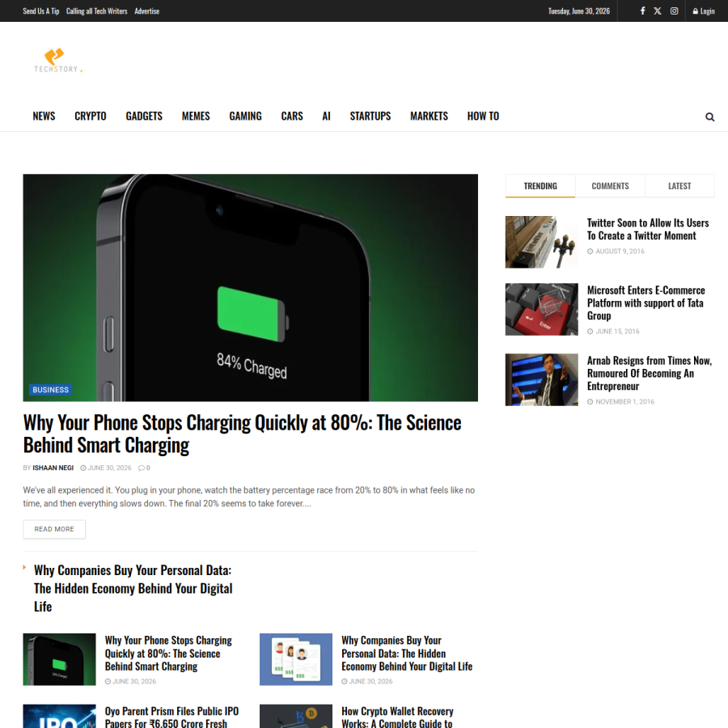Open Calling all Tech Writers link

[x=96, y=11]
